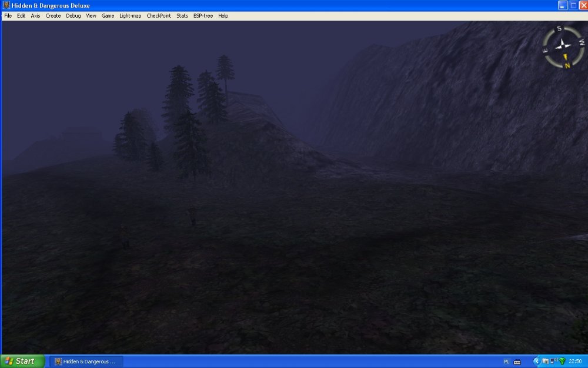Open the PL language selector
Image resolution: width=588 pixels, height=368 pixels.
tap(507, 362)
